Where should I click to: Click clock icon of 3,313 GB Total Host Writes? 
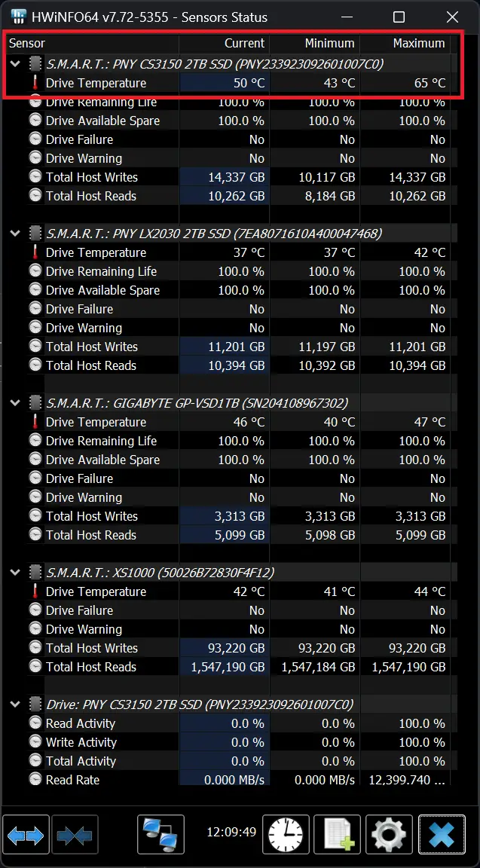tap(35, 516)
